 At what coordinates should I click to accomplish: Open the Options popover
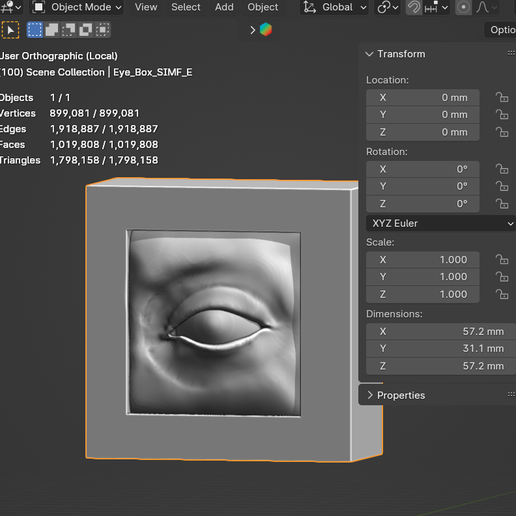pyautogui.click(x=501, y=30)
